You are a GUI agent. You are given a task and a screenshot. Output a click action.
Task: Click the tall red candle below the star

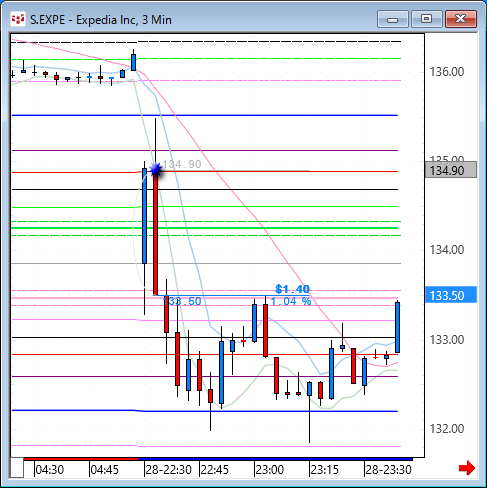(x=155, y=233)
